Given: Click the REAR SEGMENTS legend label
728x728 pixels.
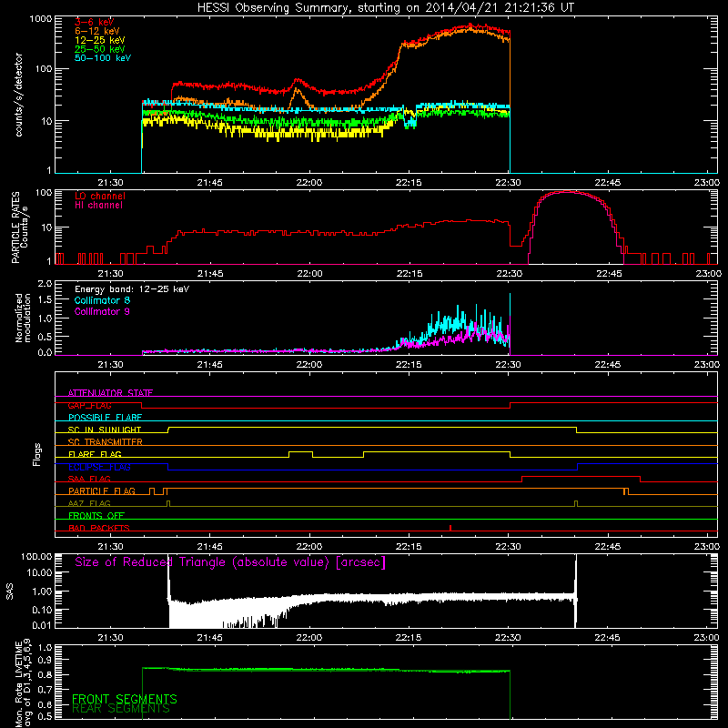Looking at the screenshot, I should click(121, 709).
